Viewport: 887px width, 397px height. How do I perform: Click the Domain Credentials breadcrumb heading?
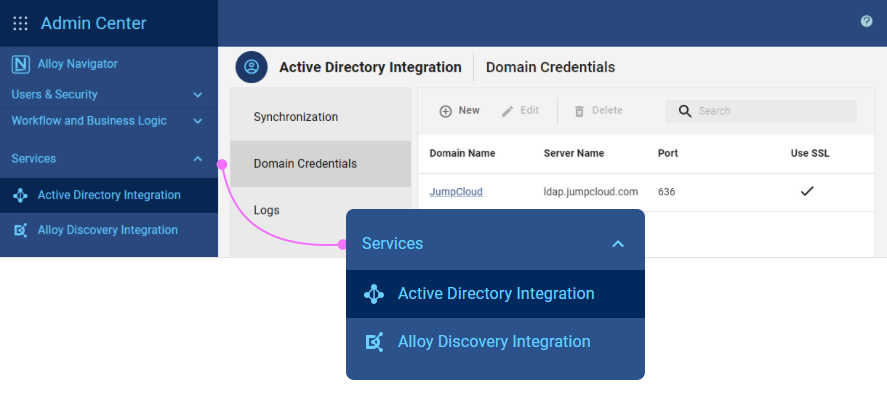tap(550, 67)
